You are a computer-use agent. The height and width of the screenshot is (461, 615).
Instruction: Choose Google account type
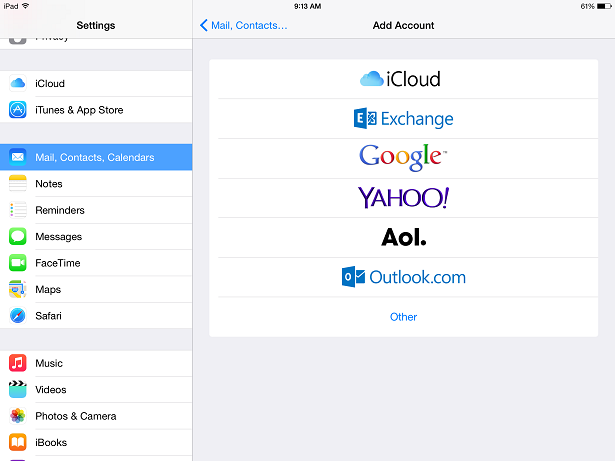point(403,158)
